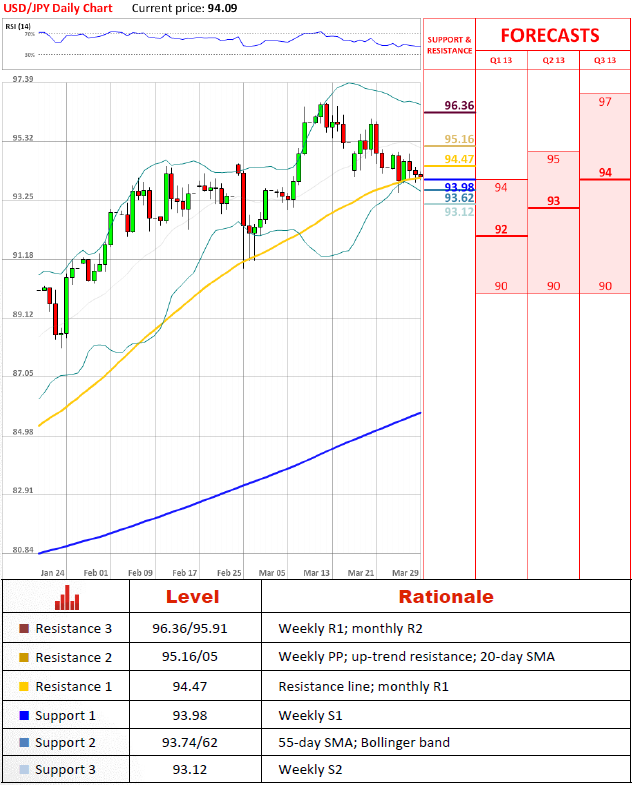This screenshot has height=785, width=633.
Task: Click the current price value 94.09
Action: [x=222, y=8]
